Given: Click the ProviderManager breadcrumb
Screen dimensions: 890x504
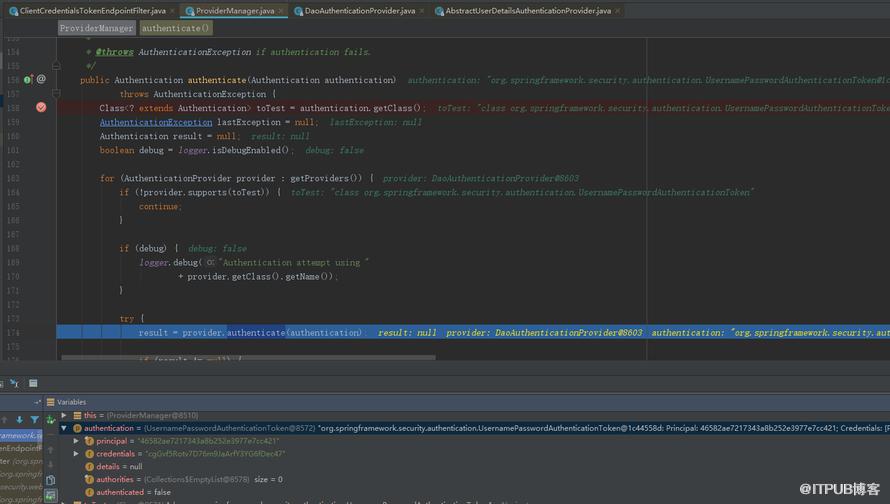Looking at the screenshot, I should pyautogui.click(x=96, y=28).
